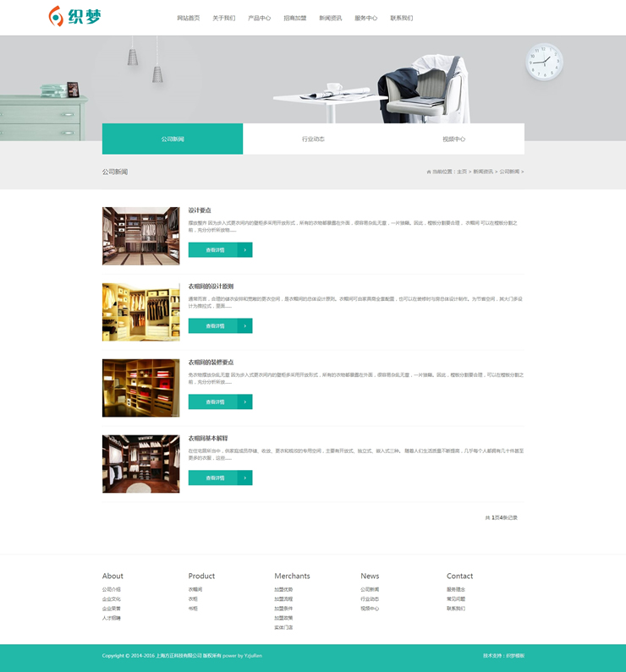Open 常见问题 link in footer Contact column
The image size is (626, 672).
point(456,598)
